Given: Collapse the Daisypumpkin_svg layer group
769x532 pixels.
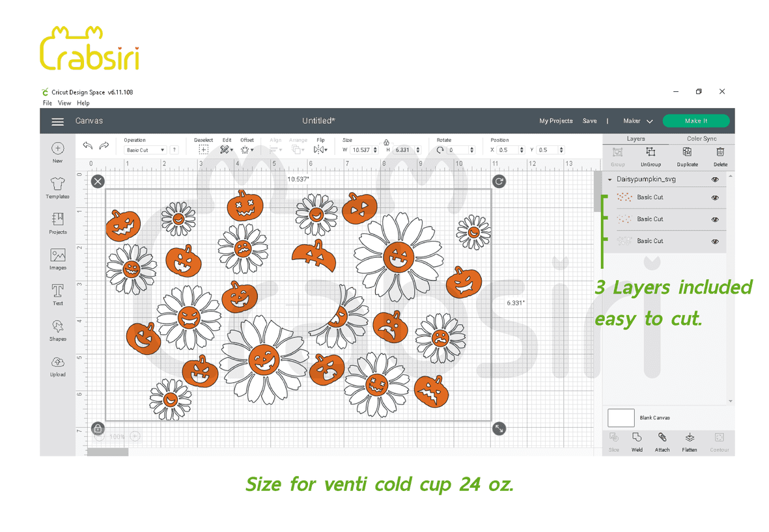Looking at the screenshot, I should (610, 179).
